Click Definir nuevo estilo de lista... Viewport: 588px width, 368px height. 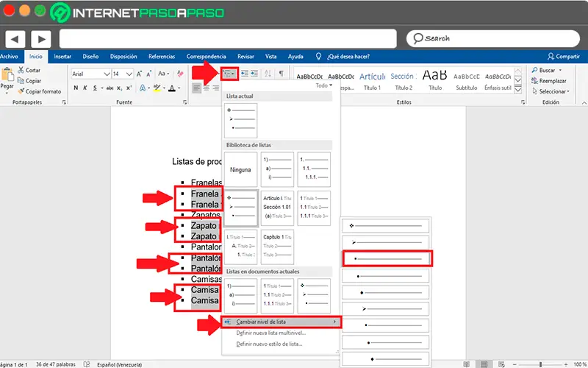coord(269,344)
